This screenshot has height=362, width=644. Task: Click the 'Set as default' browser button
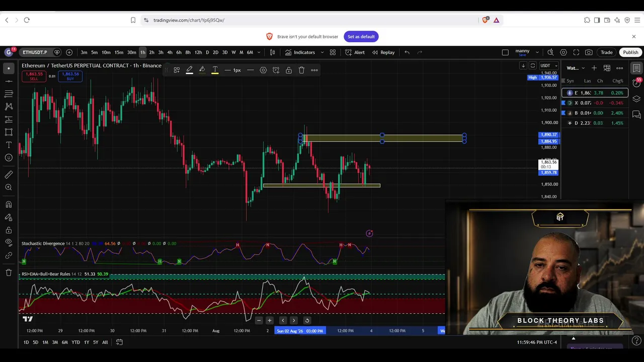point(361,37)
